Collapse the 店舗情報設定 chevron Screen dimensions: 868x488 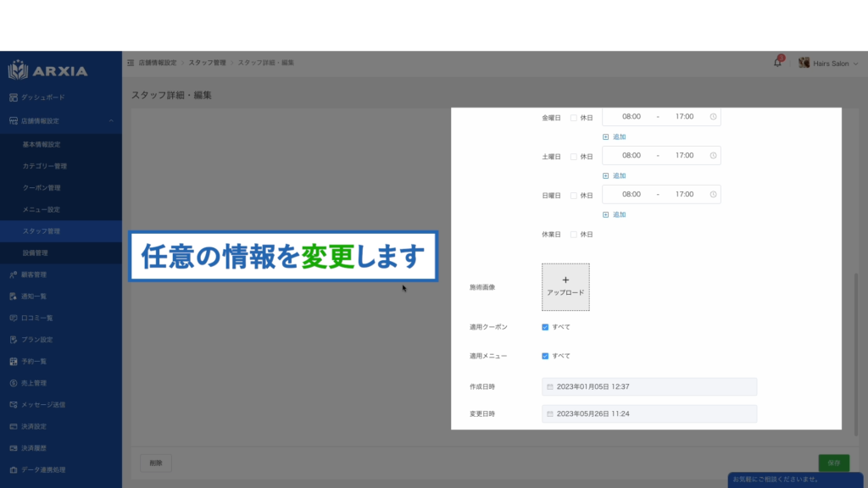pos(111,120)
